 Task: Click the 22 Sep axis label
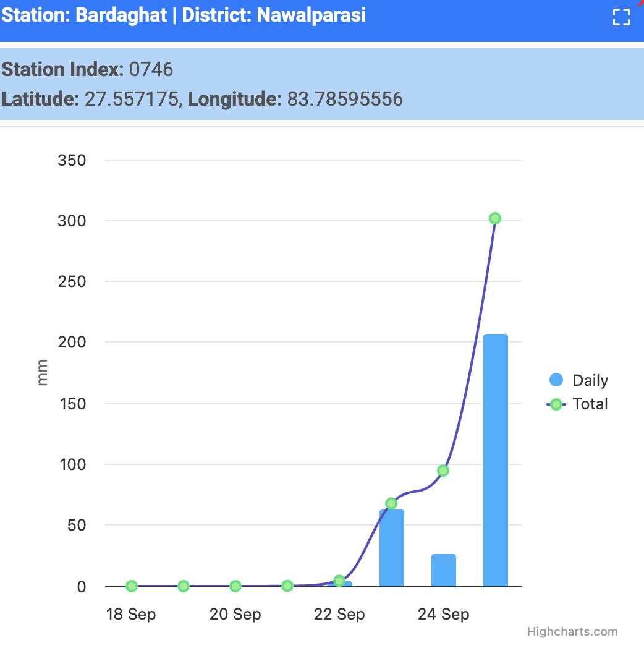339,614
